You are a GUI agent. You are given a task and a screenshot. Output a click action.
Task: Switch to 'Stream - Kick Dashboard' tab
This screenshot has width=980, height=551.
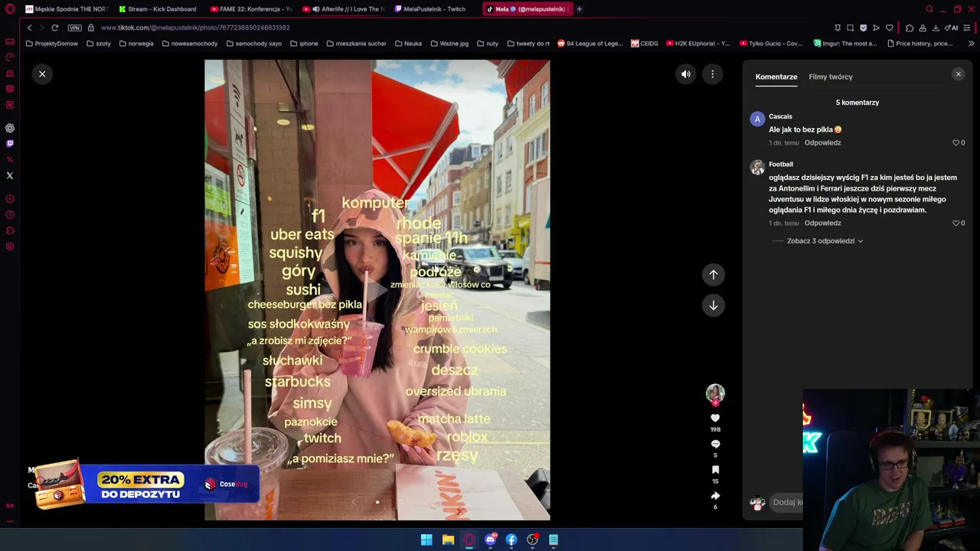tap(157, 9)
